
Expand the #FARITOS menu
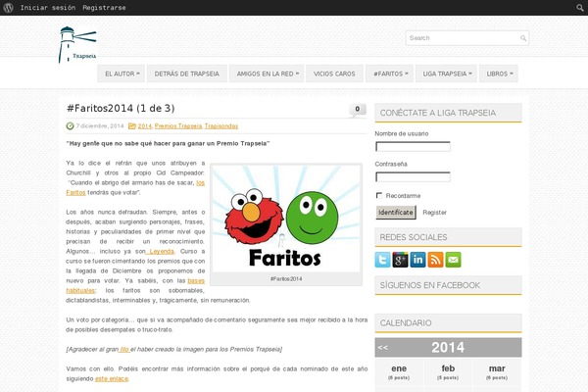point(390,73)
